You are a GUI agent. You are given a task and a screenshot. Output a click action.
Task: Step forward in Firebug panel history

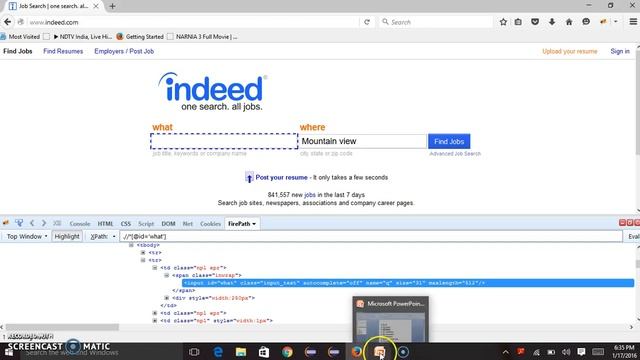pos(44,223)
